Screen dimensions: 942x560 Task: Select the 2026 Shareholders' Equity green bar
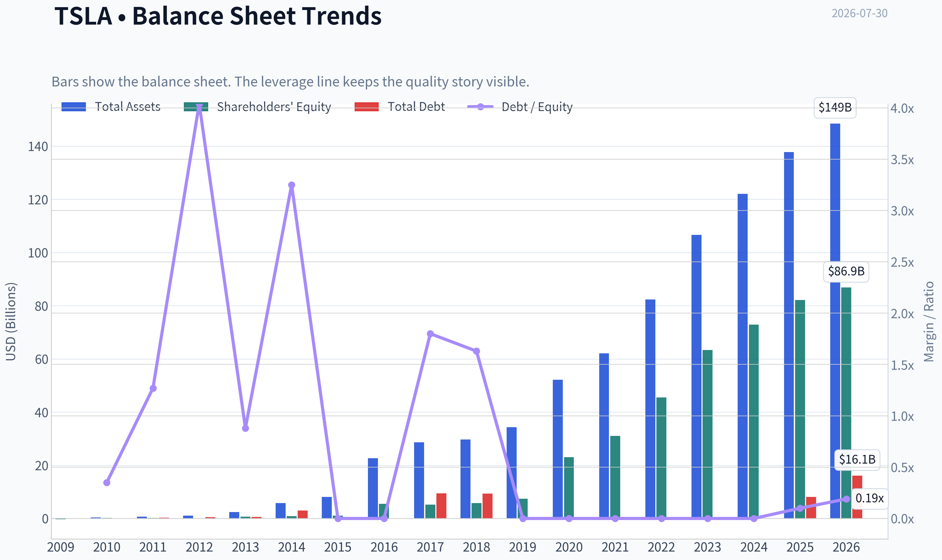pyautogui.click(x=846, y=403)
